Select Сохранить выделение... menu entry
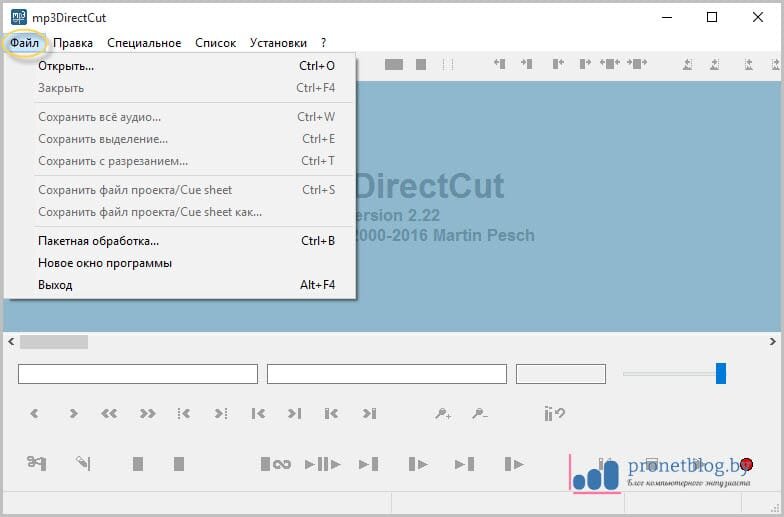This screenshot has height=517, width=784. point(180,139)
